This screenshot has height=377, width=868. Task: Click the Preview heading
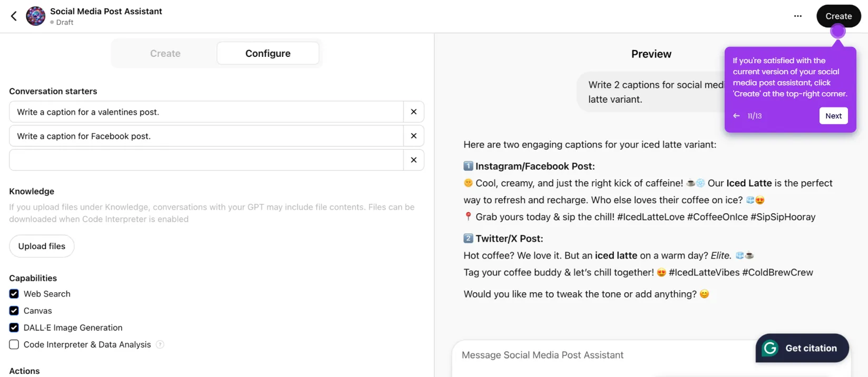651,54
